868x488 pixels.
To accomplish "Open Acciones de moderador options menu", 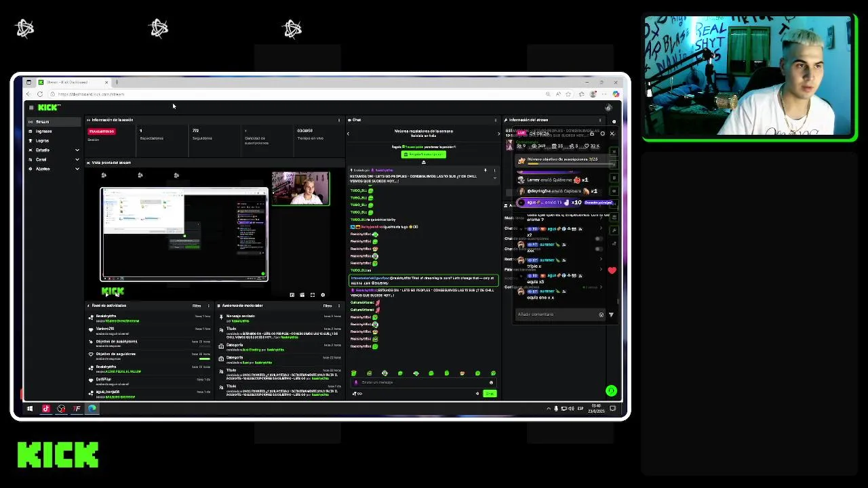I will [339, 306].
